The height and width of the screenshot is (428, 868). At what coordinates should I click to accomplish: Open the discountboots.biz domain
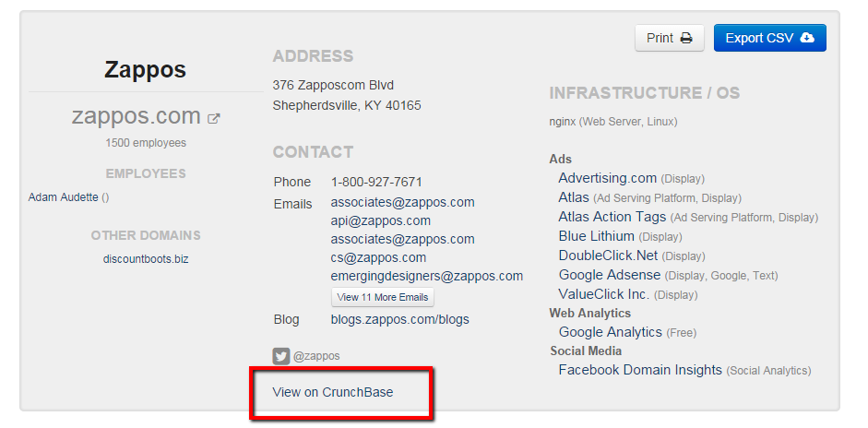[146, 259]
